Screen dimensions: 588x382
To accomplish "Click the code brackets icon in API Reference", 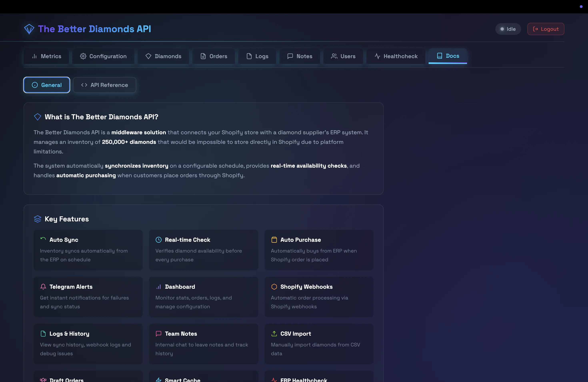I will point(84,85).
